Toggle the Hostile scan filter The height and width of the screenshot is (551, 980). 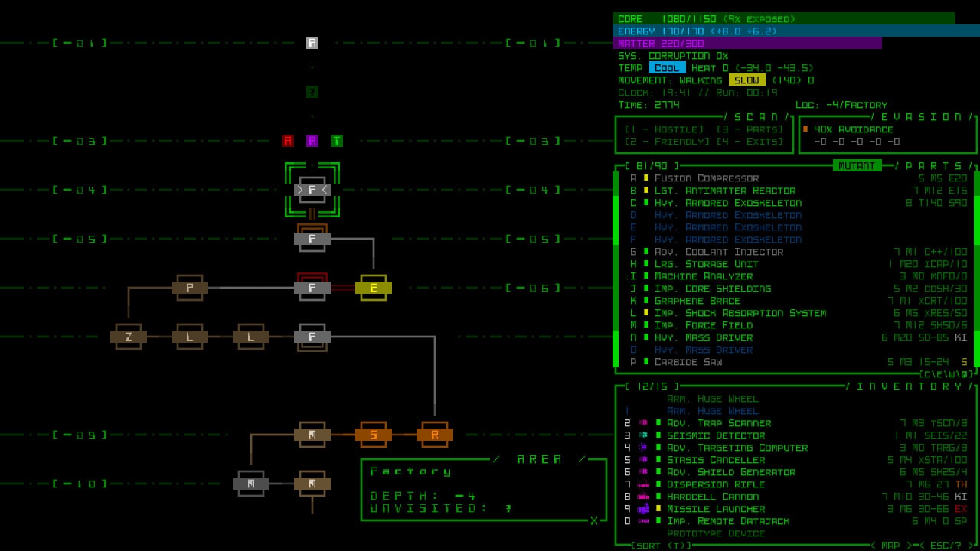(x=664, y=129)
